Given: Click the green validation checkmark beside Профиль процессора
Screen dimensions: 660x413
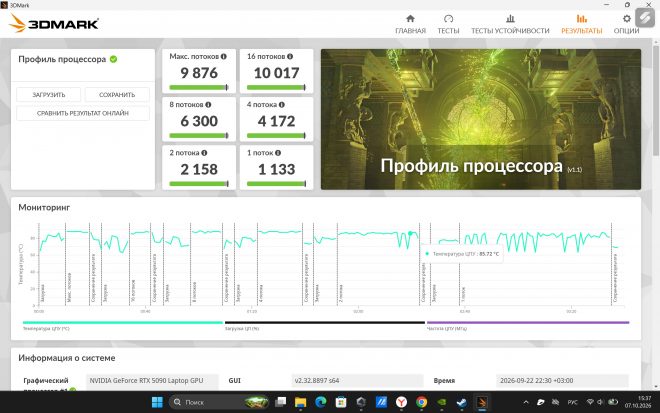Looking at the screenshot, I should [113, 59].
